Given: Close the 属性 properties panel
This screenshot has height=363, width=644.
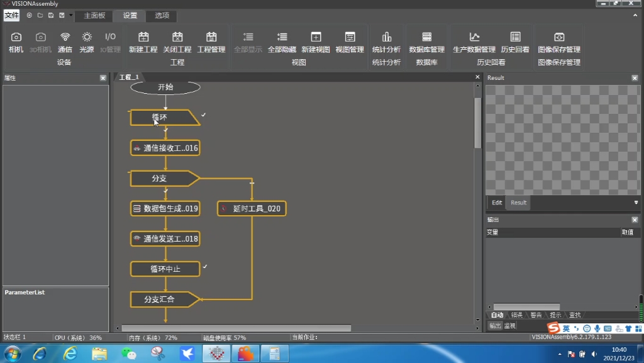Looking at the screenshot, I should pyautogui.click(x=103, y=77).
